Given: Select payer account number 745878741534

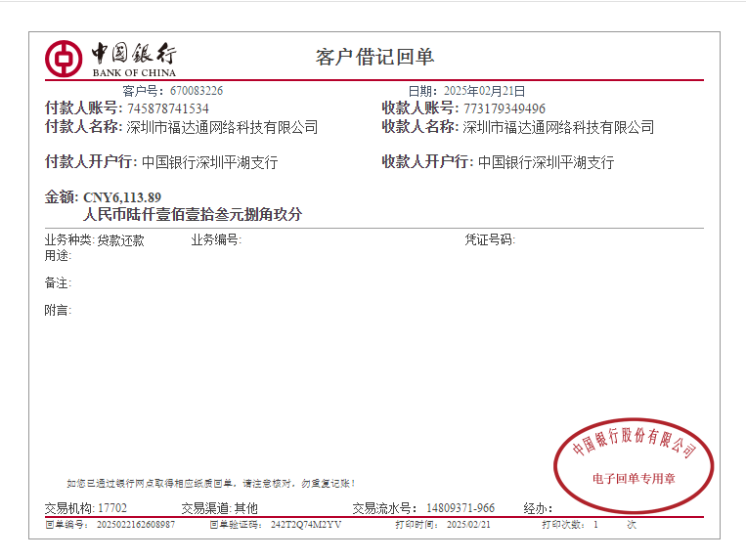Looking at the screenshot, I should pyautogui.click(x=168, y=108).
